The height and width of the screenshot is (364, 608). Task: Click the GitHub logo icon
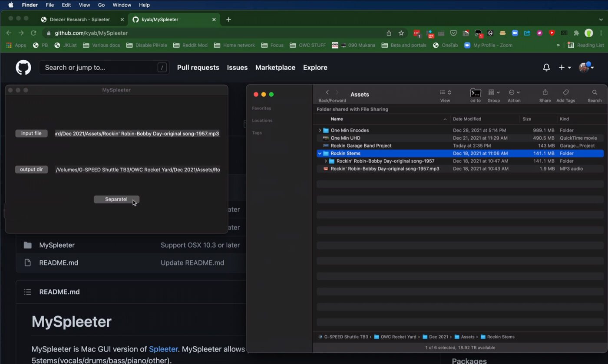[23, 68]
